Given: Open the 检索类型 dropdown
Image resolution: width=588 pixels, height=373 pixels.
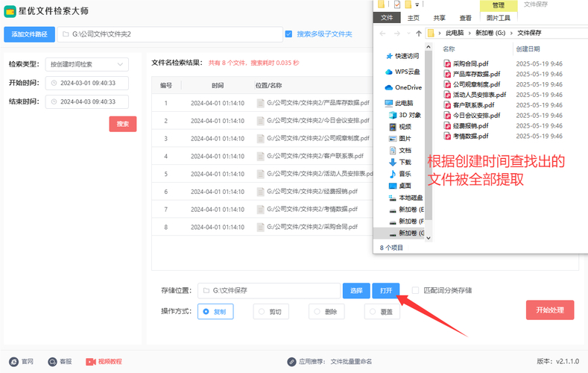Looking at the screenshot, I should click(86, 64).
